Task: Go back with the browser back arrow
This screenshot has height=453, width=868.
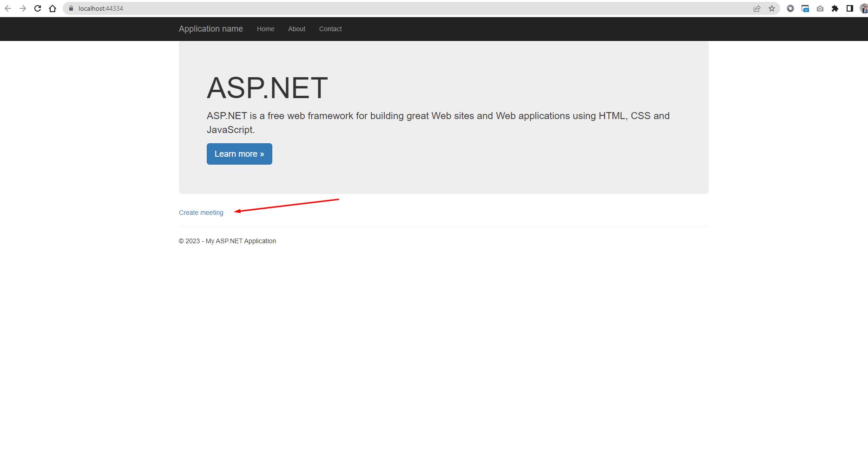Action: [x=8, y=8]
